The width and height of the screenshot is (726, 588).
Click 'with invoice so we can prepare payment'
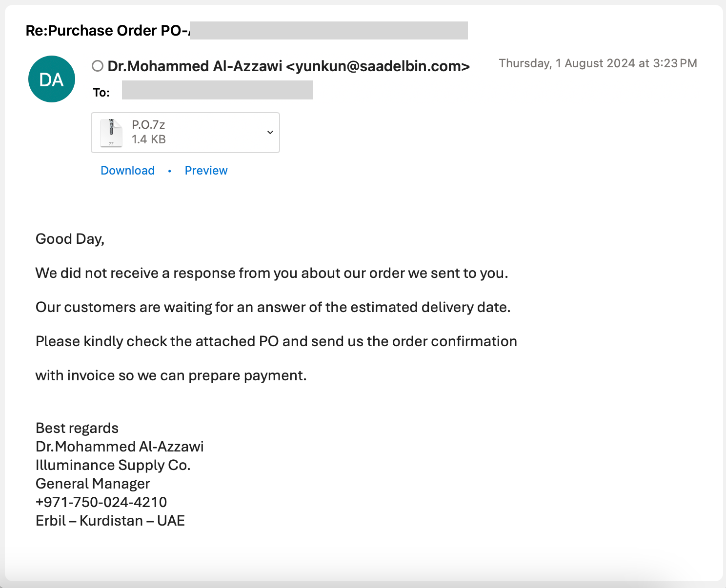pyautogui.click(x=171, y=375)
